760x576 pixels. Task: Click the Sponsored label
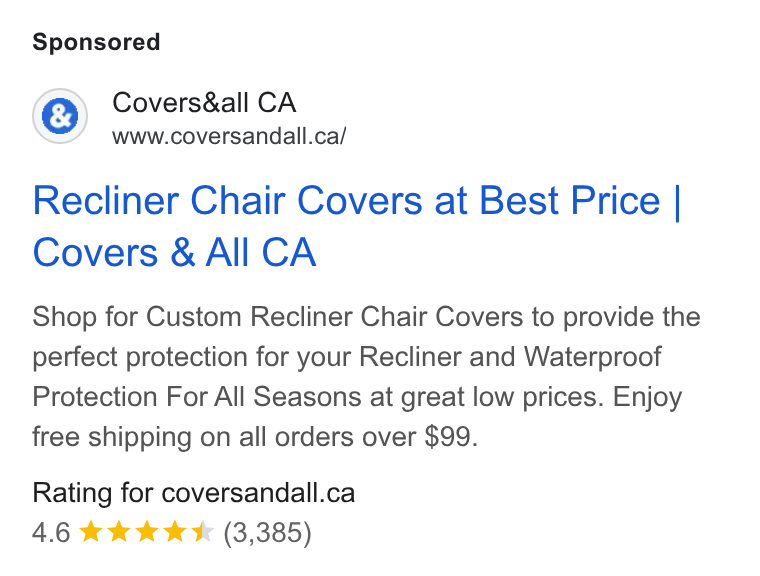96,42
